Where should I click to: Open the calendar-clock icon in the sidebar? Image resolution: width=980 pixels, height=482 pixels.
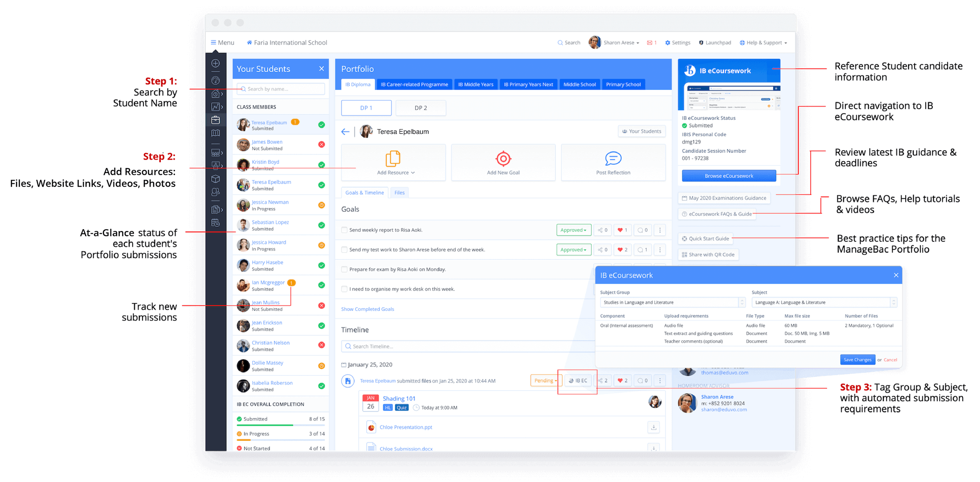pyautogui.click(x=216, y=222)
